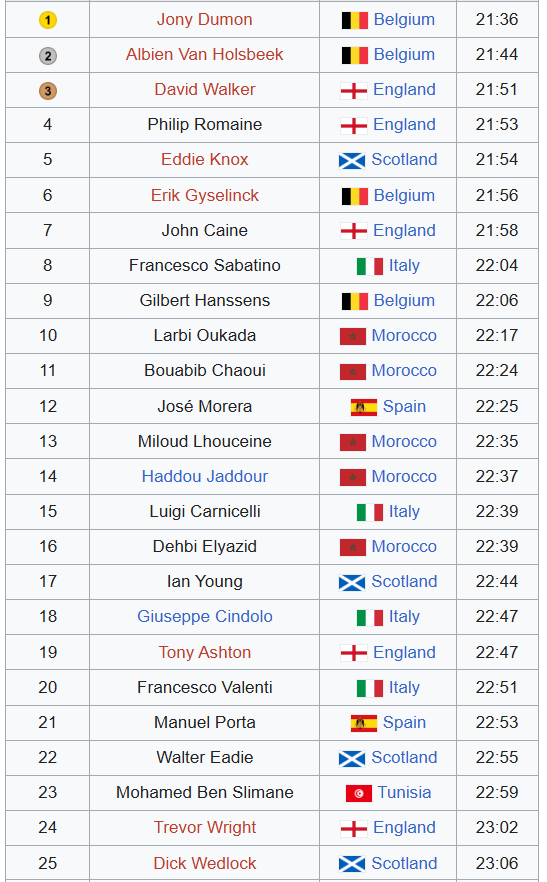The image size is (547, 882).
Task: Open the Albien Van Holsbeek link
Action: click(x=204, y=55)
